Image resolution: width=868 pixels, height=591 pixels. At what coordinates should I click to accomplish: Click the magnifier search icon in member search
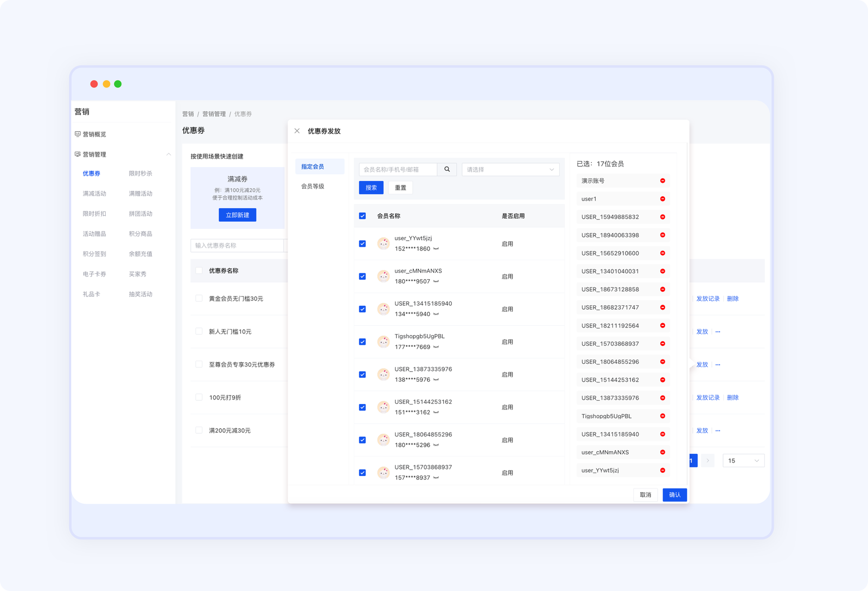(447, 169)
